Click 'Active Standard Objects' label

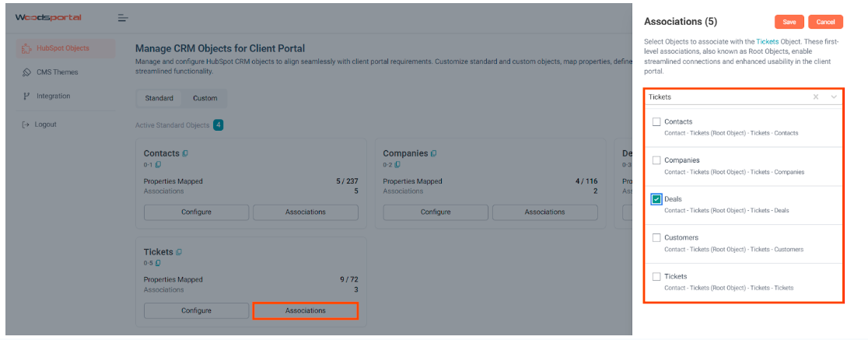(172, 125)
